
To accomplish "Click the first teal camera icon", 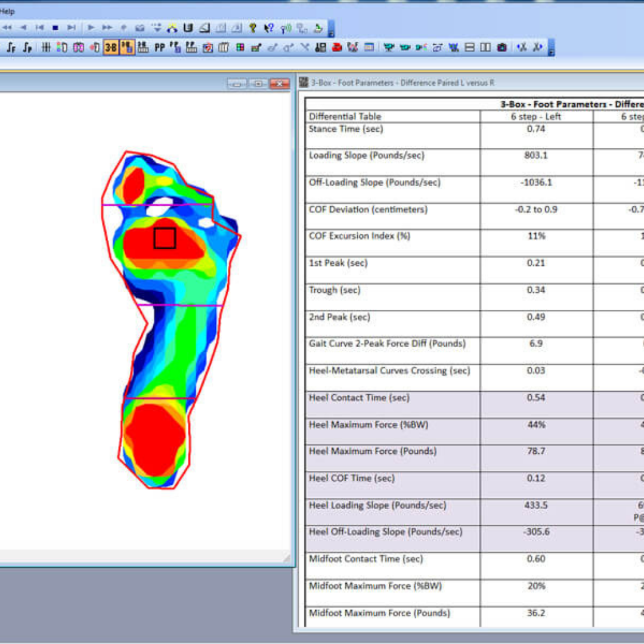I will (x=389, y=48).
